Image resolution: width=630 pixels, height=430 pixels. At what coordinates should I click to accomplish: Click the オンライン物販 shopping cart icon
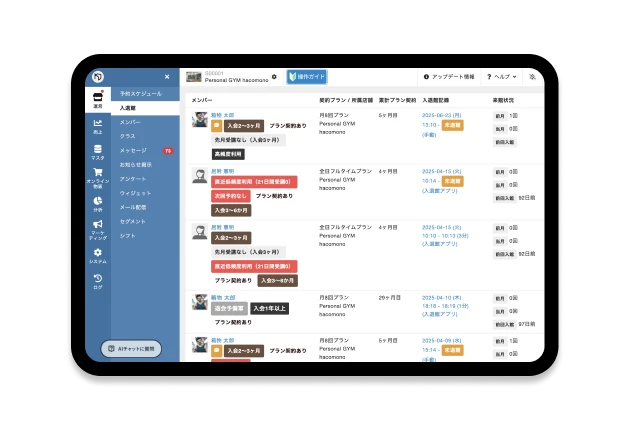tap(97, 174)
